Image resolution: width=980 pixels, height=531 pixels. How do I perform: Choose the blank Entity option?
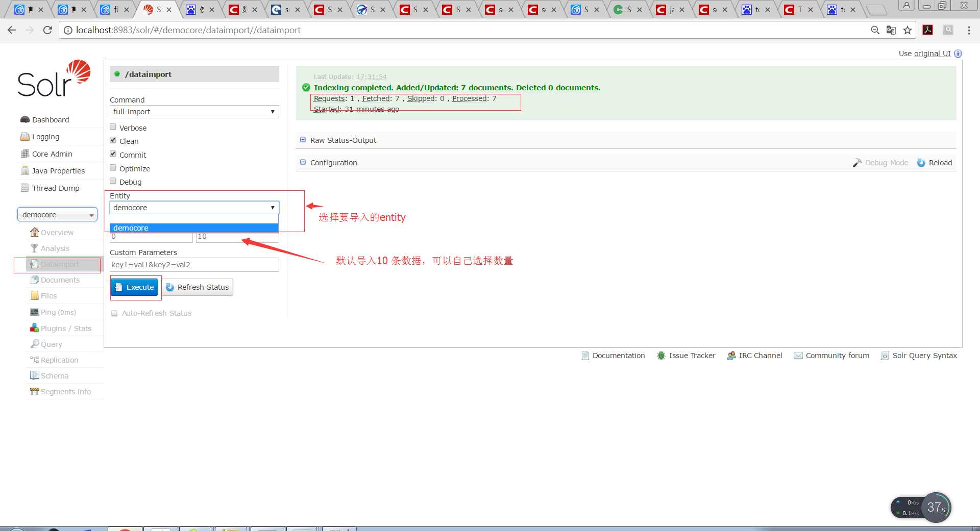[194, 219]
